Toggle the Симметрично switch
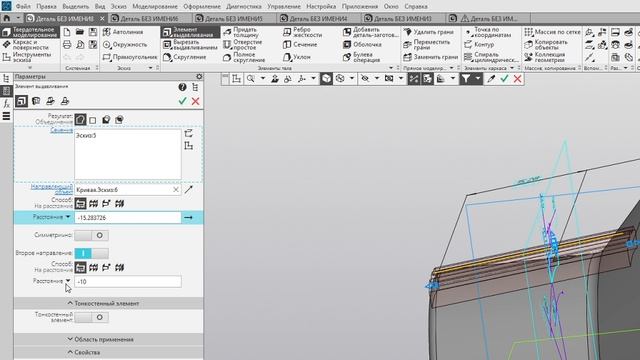640x360 pixels. [x=91, y=236]
